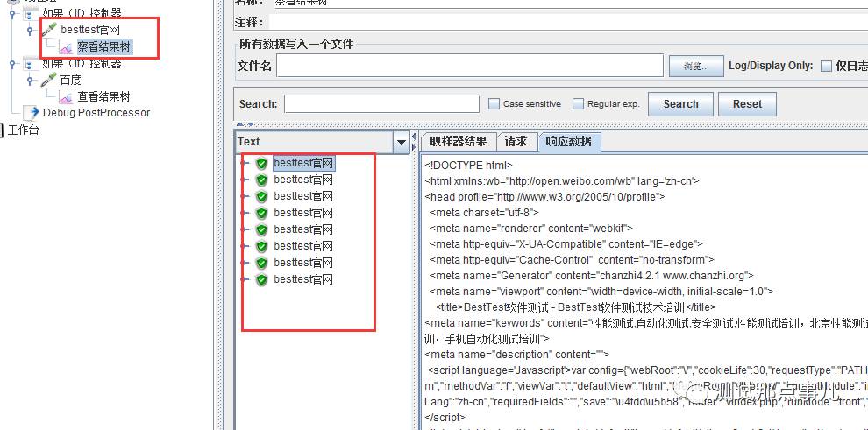Select 查看结果树 under 百度
The height and width of the screenshot is (430, 868).
click(x=103, y=97)
